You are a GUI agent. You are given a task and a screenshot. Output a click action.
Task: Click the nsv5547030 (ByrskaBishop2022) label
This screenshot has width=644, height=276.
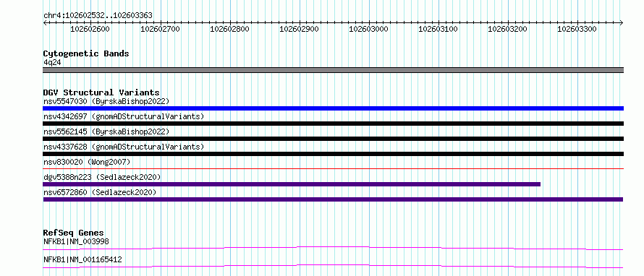106,101
